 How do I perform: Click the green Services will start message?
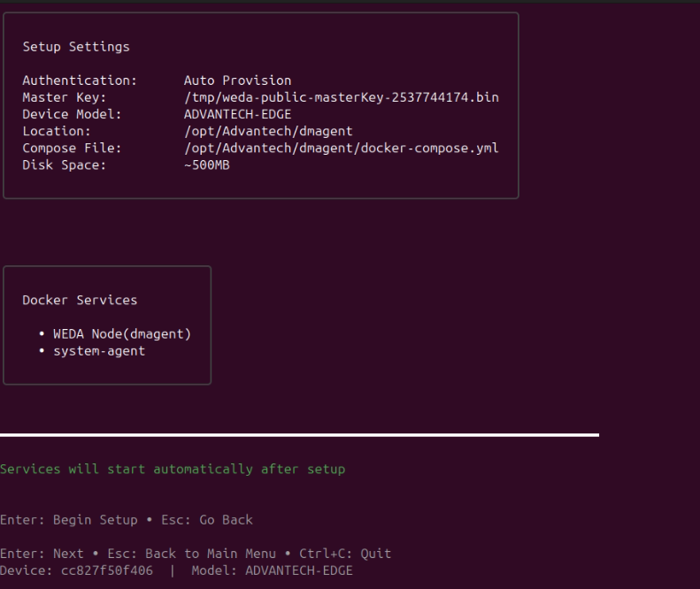coord(173,470)
